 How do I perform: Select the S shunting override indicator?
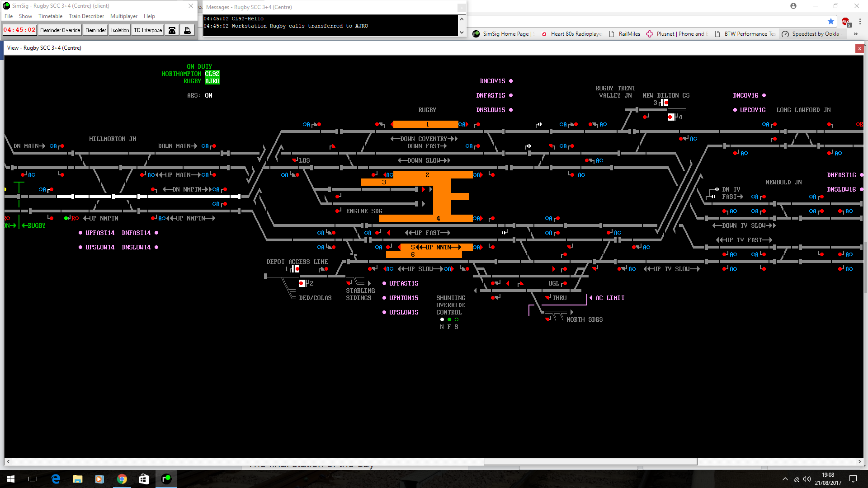coord(457,319)
